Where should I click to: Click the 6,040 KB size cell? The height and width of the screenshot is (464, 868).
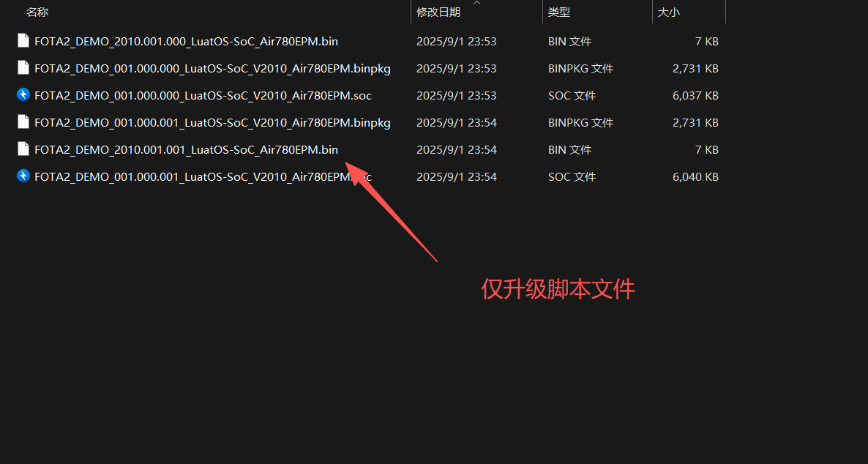click(x=695, y=177)
